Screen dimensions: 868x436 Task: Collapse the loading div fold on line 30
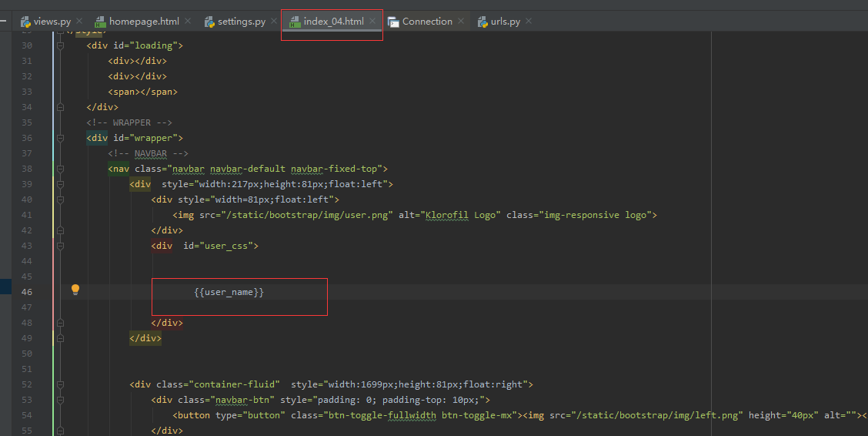tap(60, 45)
